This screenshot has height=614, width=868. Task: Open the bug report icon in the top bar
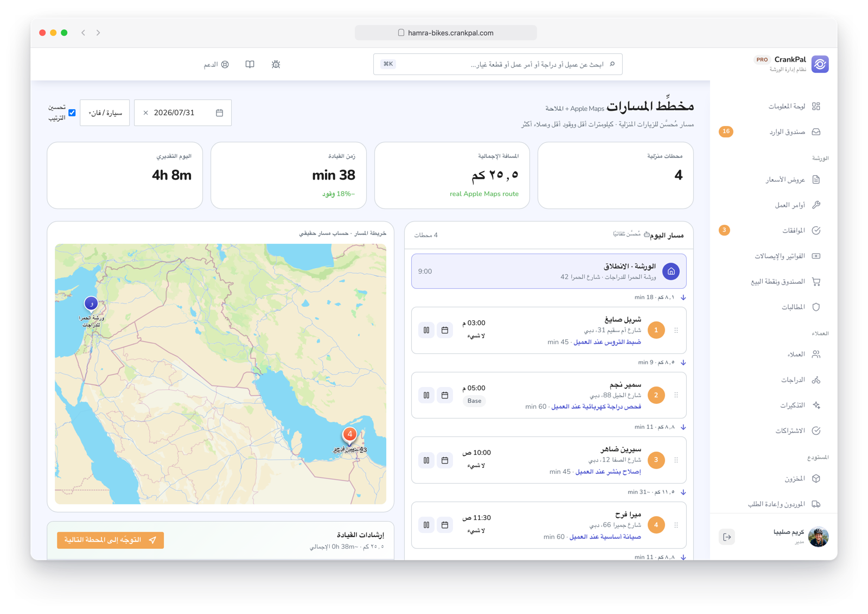pyautogui.click(x=276, y=64)
